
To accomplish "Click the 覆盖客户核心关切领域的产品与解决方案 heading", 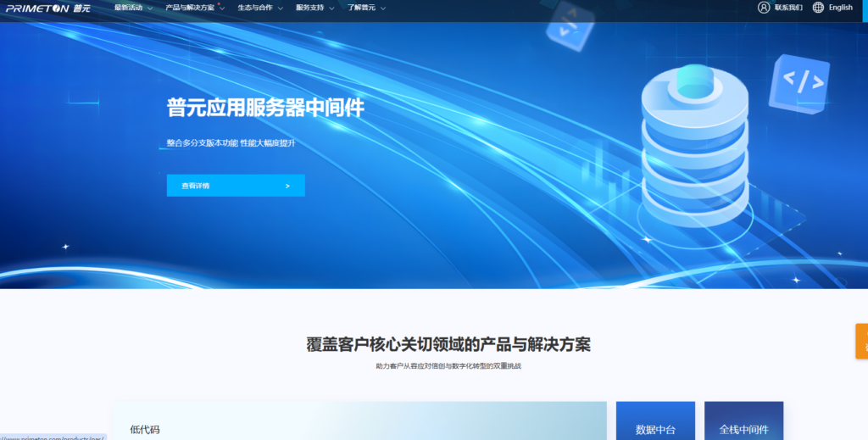I will 448,344.
